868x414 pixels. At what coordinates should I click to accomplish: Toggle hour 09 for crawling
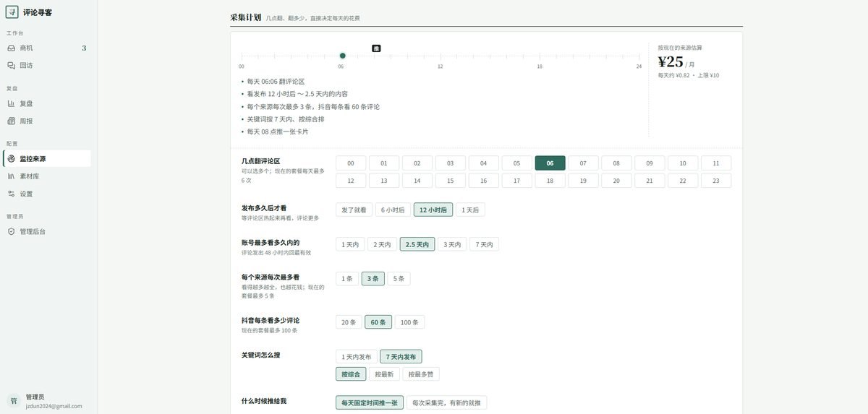[x=650, y=163]
